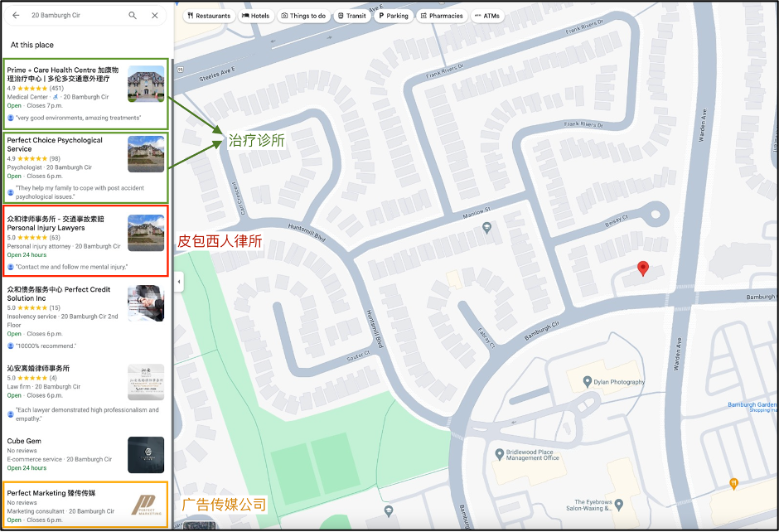The width and height of the screenshot is (779, 532).
Task: Click reviewer avatar by '10000% recommend'
Action: [x=11, y=346]
